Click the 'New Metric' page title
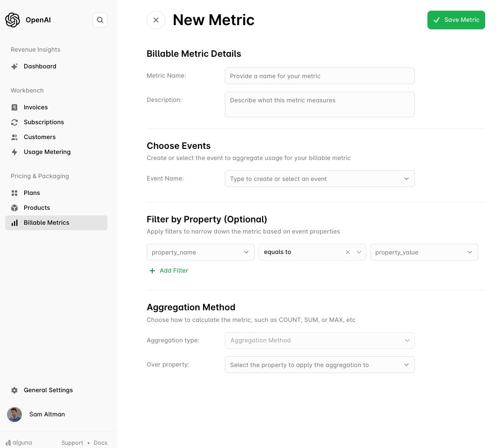 coord(213,20)
